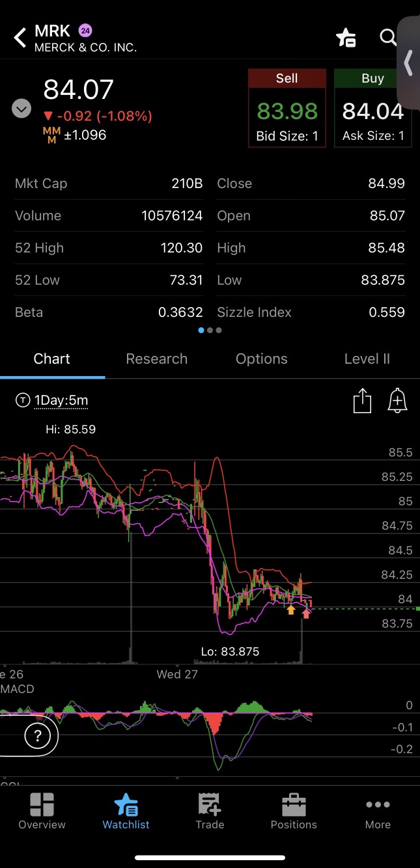The width and height of the screenshot is (420, 868).
Task: Switch to the Research tab
Action: coord(156,359)
